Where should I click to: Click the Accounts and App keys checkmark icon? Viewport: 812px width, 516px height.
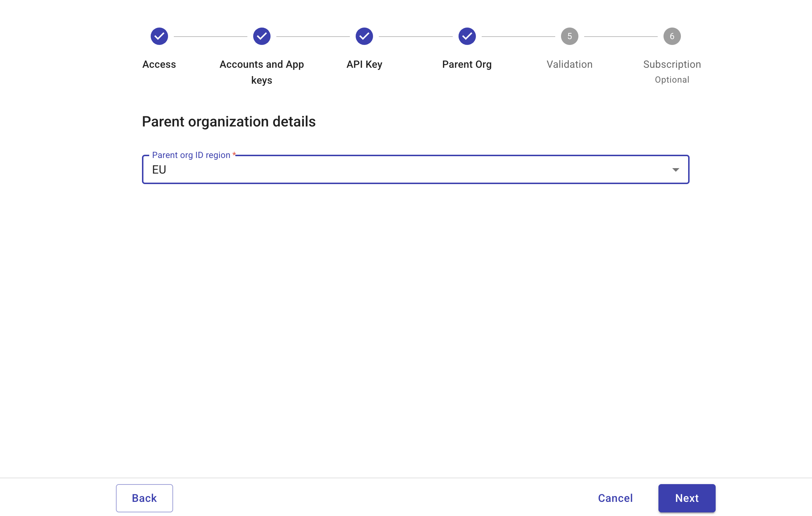point(261,36)
